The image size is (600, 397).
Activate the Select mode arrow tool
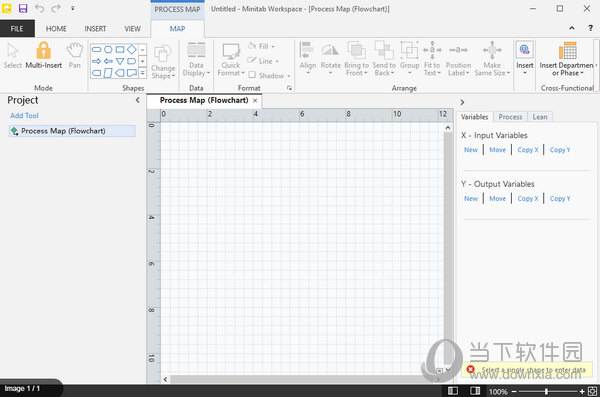(x=13, y=56)
